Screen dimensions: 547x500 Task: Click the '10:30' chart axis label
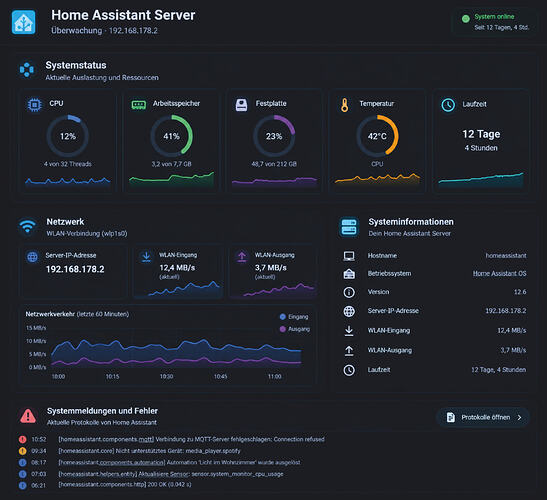click(x=166, y=376)
